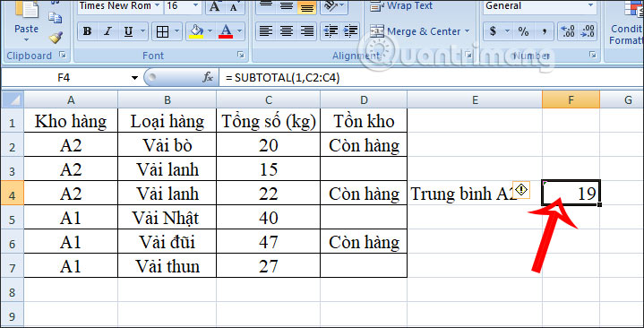Open the Paste options dropdown arrow
The image size is (644, 328).
pyautogui.click(x=26, y=40)
